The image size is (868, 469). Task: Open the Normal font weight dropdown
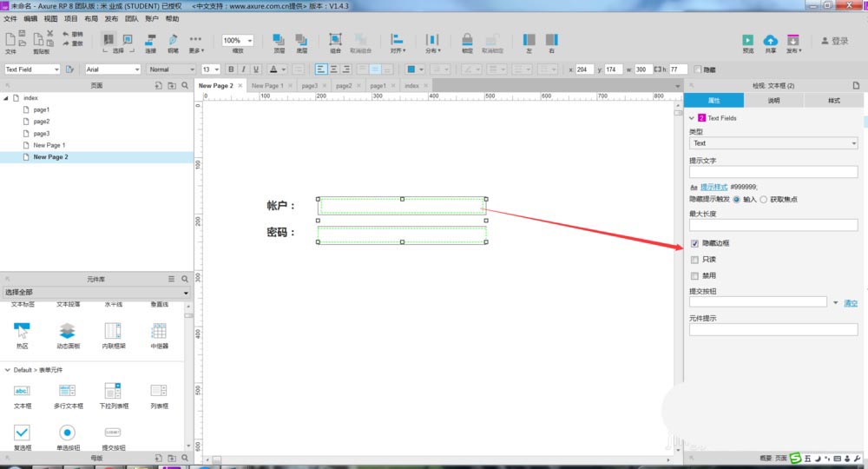tap(171, 69)
